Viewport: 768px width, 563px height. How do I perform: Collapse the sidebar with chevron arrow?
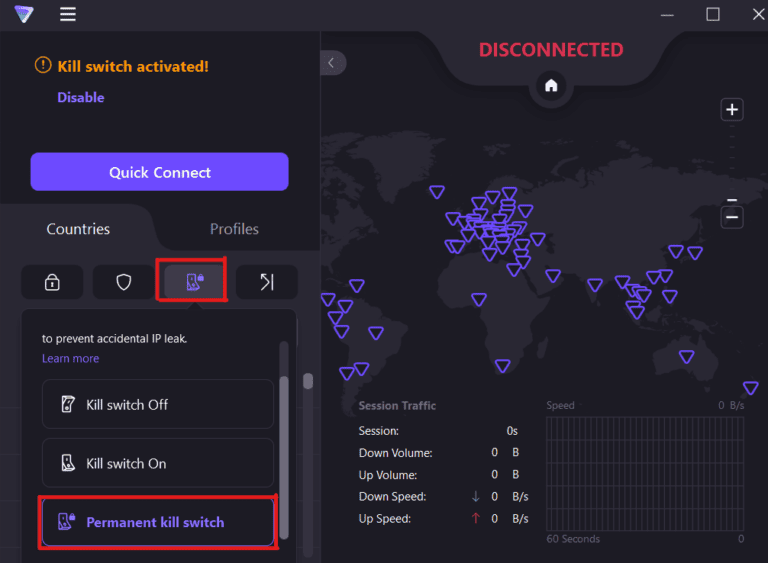point(332,63)
